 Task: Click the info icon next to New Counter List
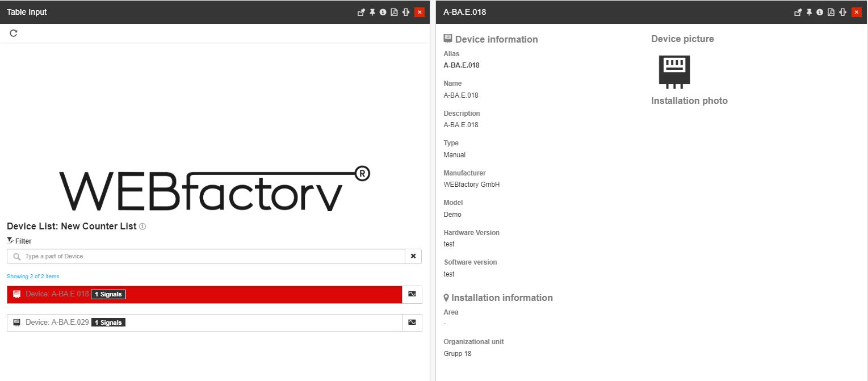[142, 227]
